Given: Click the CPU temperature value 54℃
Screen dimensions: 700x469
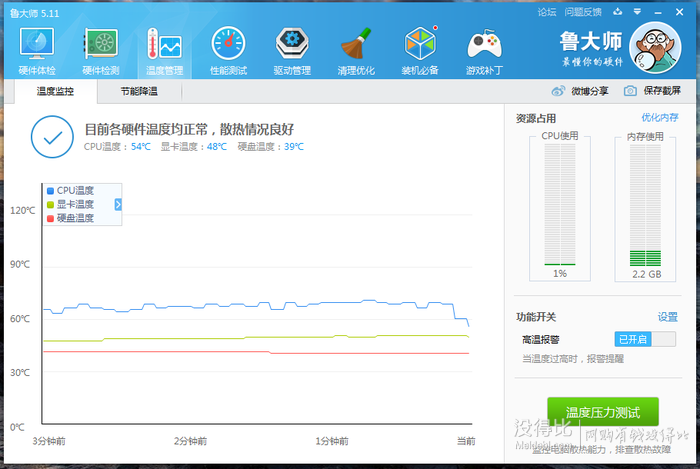Looking at the screenshot, I should (x=141, y=147).
